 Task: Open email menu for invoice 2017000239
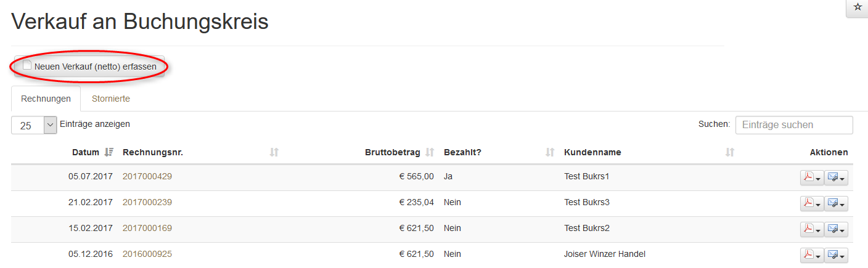[837, 203]
